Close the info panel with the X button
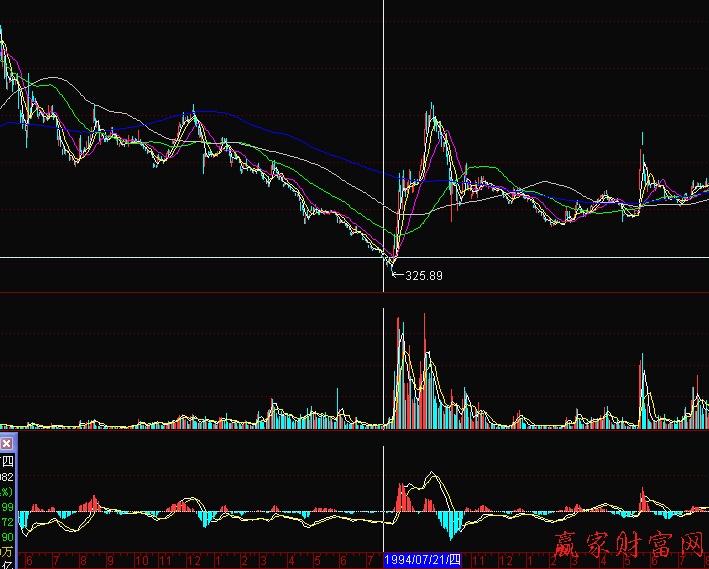 (x=7, y=441)
